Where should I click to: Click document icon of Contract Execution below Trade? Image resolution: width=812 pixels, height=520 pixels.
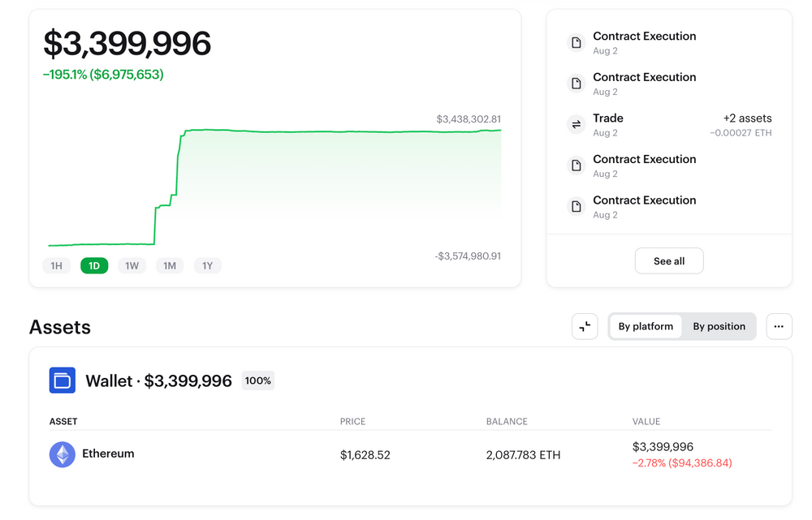[576, 165]
